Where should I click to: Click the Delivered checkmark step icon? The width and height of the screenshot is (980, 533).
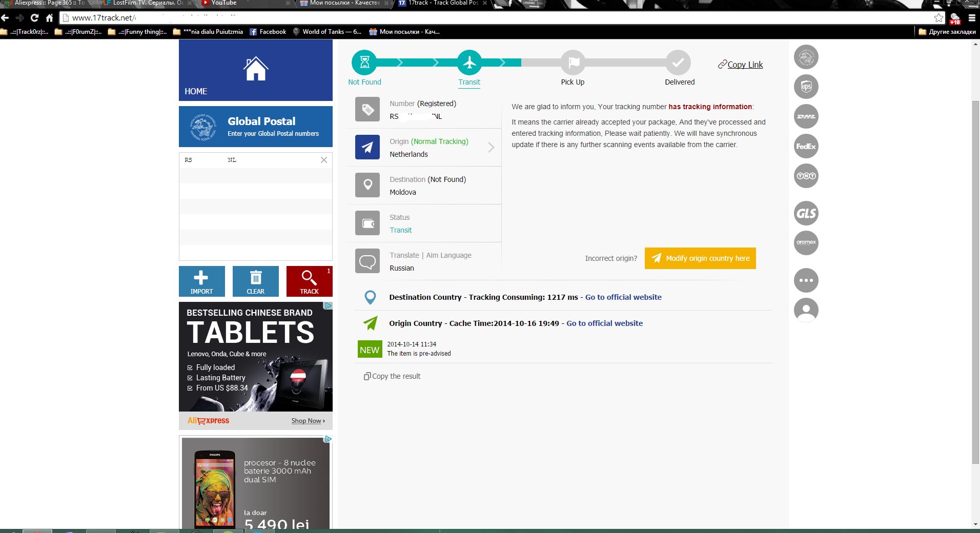[678, 62]
